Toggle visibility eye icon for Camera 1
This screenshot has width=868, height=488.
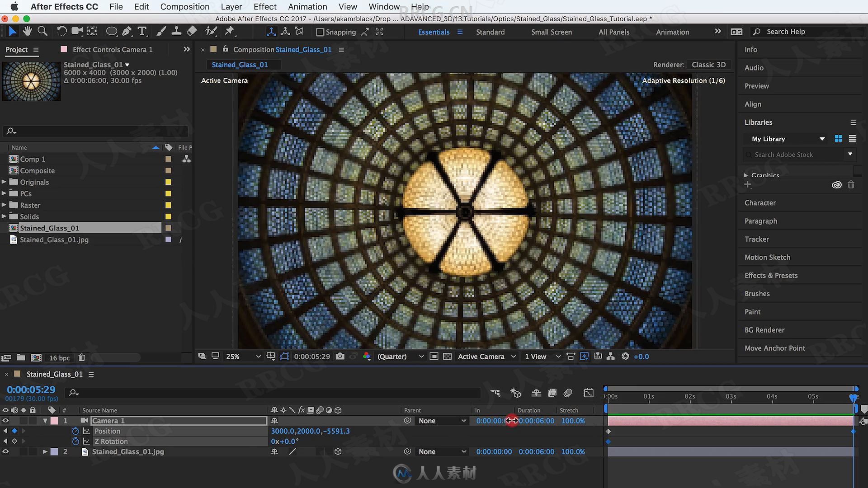(x=5, y=420)
